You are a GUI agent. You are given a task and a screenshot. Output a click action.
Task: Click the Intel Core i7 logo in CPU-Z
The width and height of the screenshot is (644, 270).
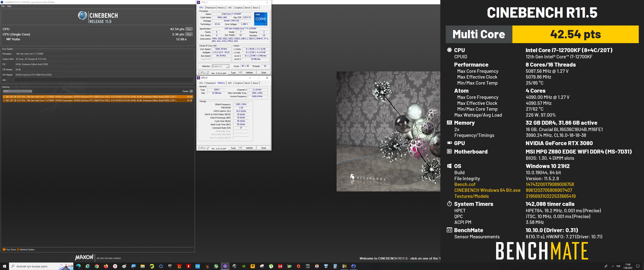(x=261, y=19)
